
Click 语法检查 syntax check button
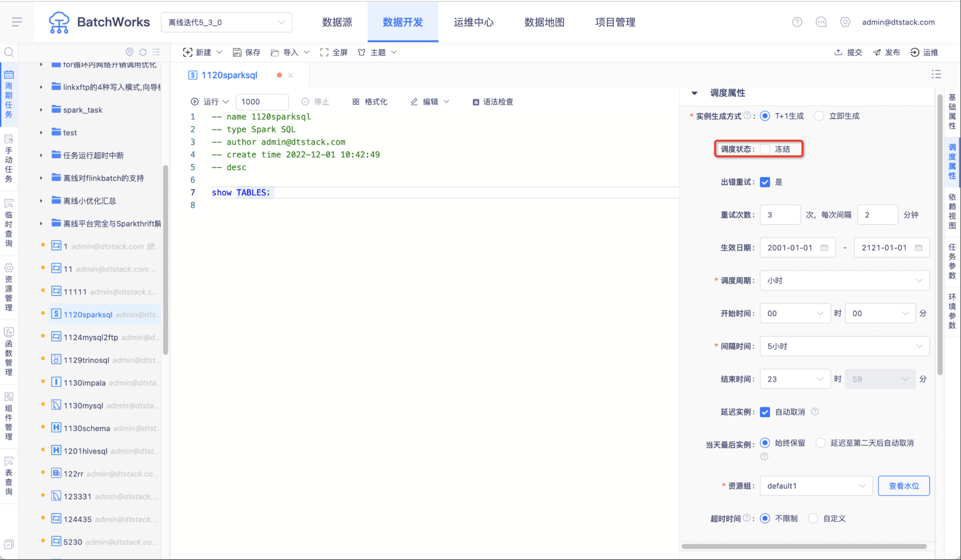point(493,101)
